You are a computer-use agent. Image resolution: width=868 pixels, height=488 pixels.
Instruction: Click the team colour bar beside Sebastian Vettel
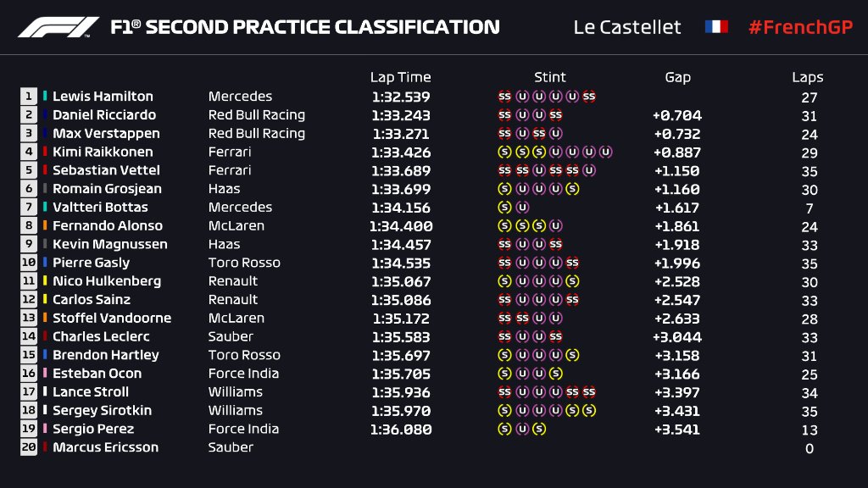pyautogui.click(x=45, y=170)
